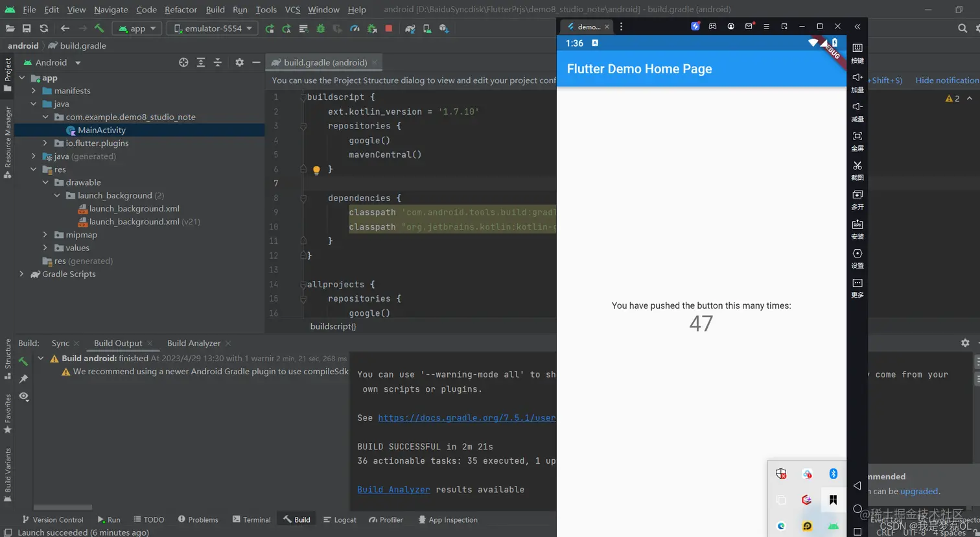Click the Search Everywhere magnifier icon
The image size is (980, 537).
click(962, 29)
